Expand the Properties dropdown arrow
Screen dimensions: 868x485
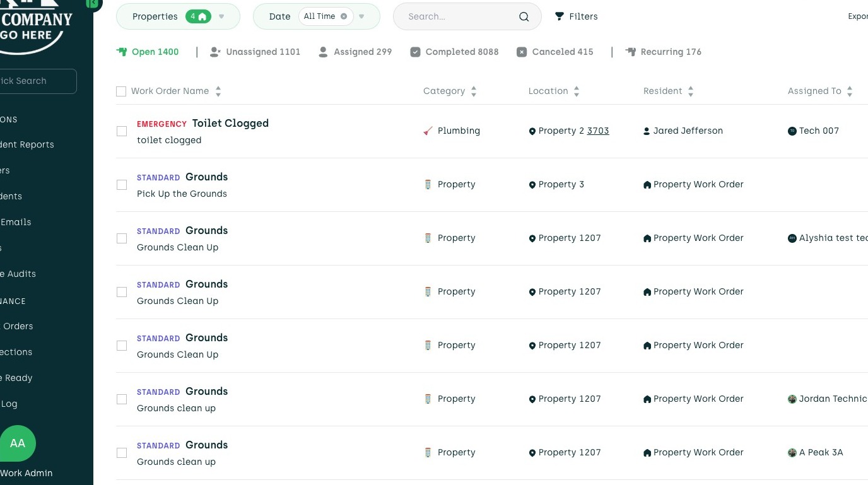click(221, 17)
